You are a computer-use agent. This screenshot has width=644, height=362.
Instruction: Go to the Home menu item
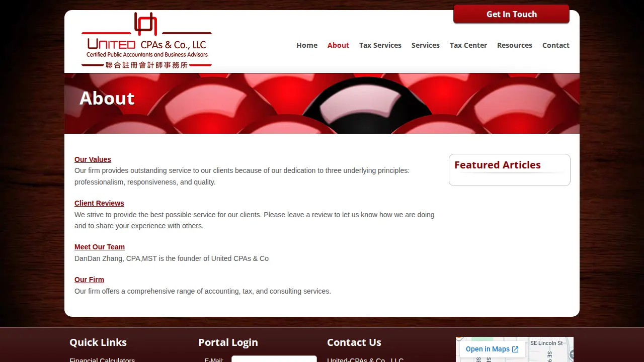307,45
